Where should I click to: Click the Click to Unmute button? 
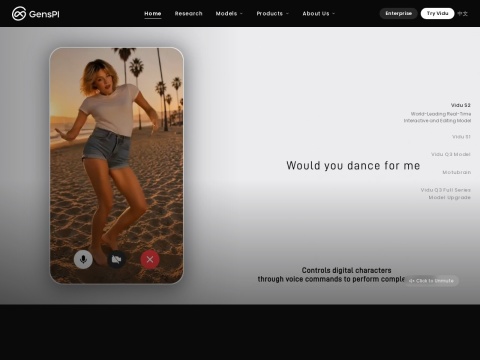[x=431, y=281]
